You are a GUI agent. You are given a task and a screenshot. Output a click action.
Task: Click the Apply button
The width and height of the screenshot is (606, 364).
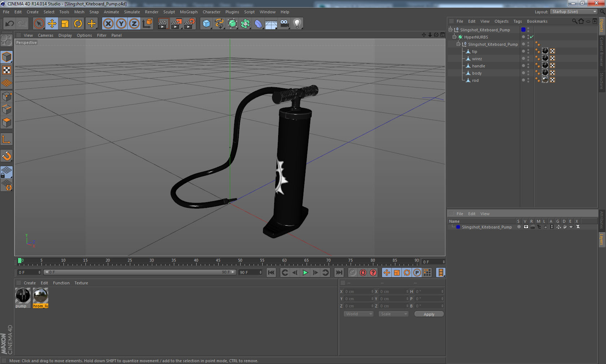pyautogui.click(x=429, y=314)
